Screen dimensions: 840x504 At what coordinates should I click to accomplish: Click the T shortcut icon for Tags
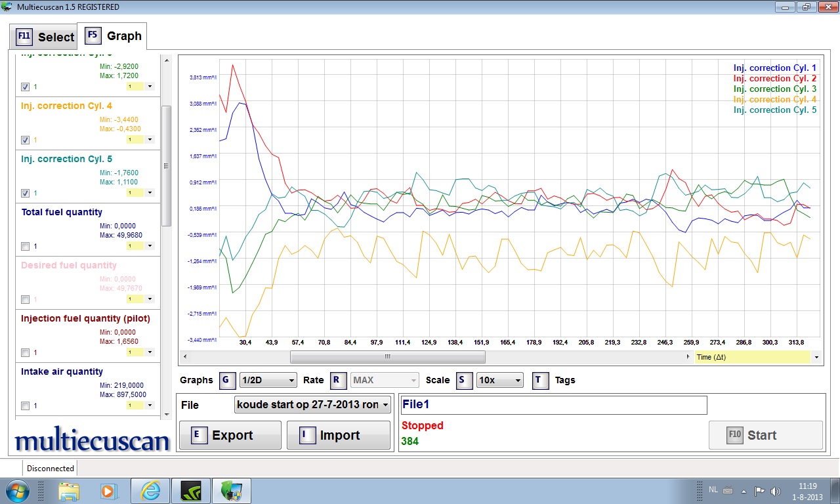(539, 380)
